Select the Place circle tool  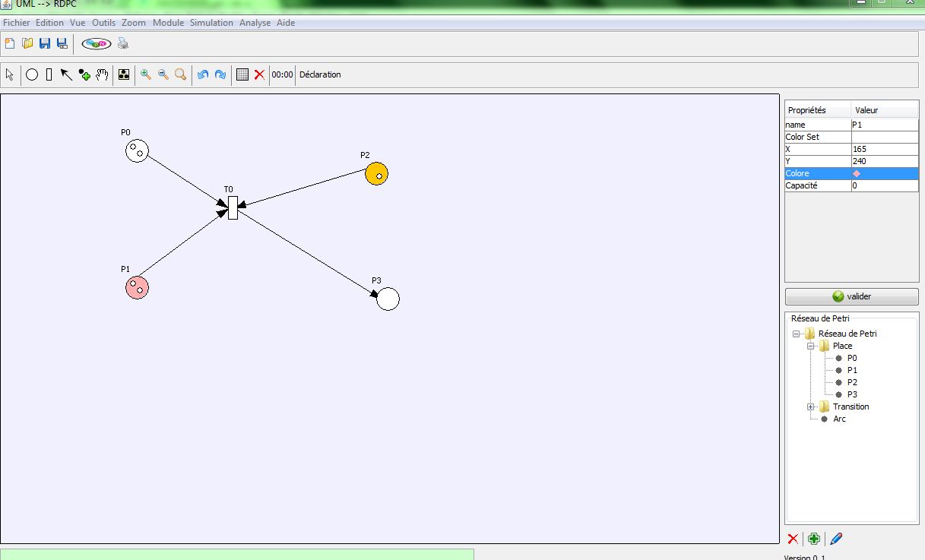[x=32, y=74]
